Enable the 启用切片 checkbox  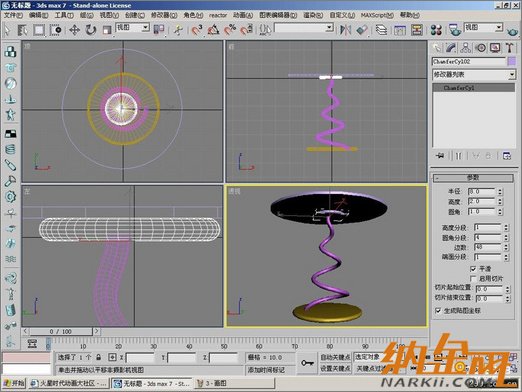[x=473, y=278]
